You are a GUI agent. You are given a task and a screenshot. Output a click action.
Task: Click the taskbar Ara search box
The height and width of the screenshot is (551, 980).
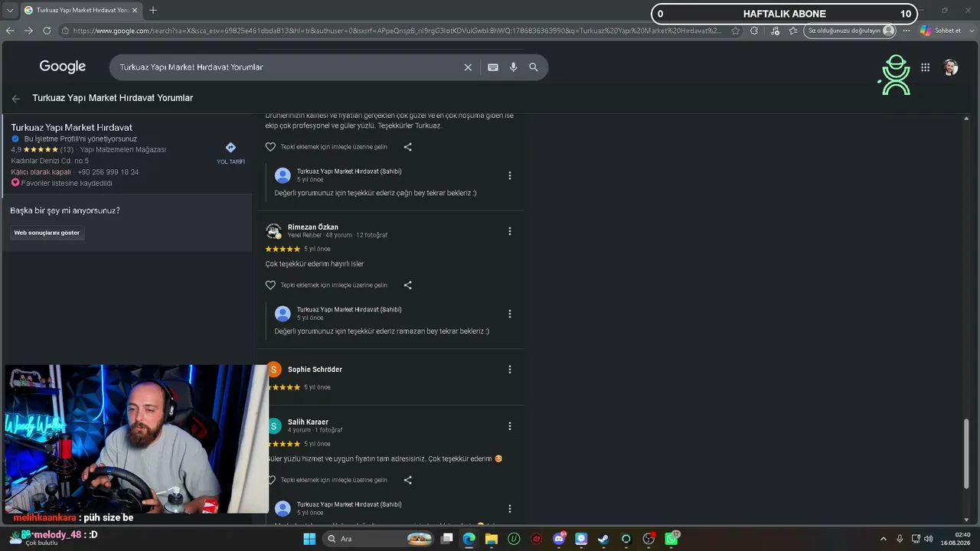click(377, 539)
